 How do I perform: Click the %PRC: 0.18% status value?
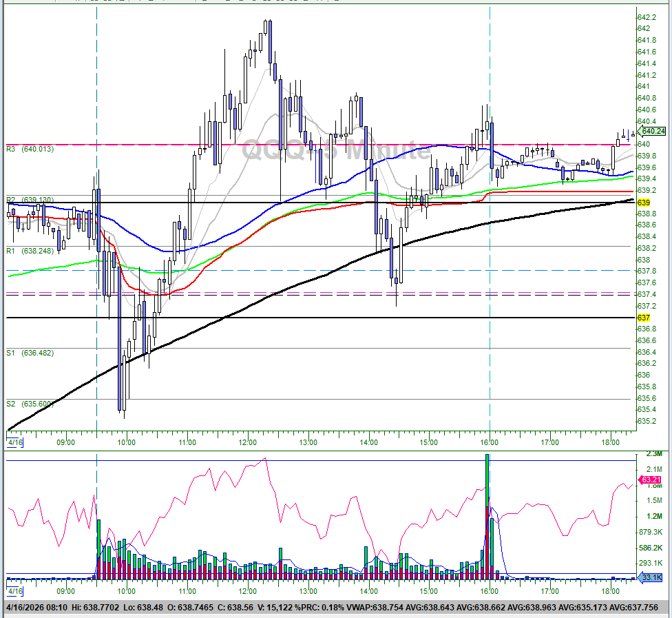[x=319, y=608]
